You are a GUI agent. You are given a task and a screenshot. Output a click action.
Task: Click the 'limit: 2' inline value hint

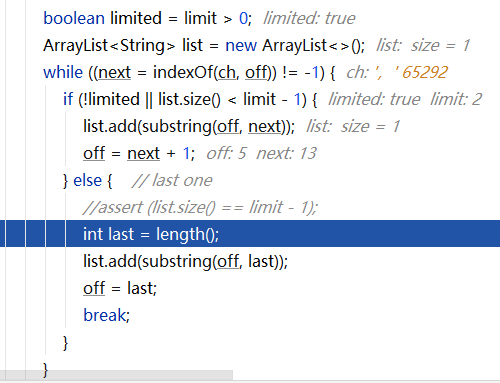456,99
